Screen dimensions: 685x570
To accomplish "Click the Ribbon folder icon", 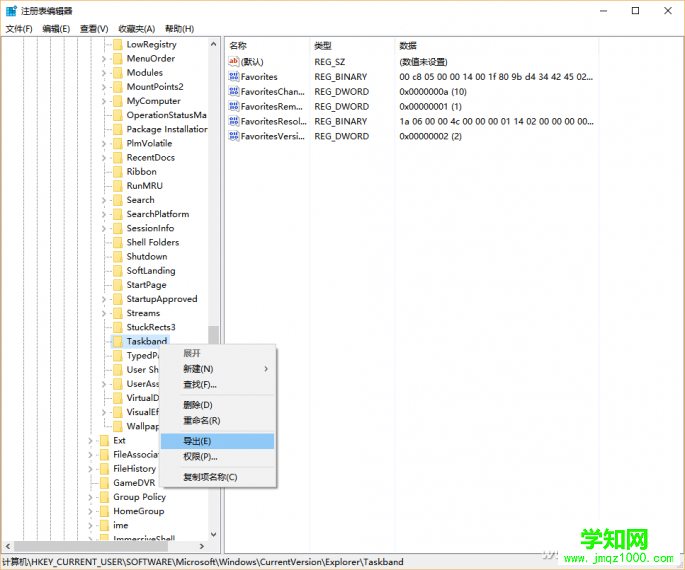I will [x=118, y=172].
